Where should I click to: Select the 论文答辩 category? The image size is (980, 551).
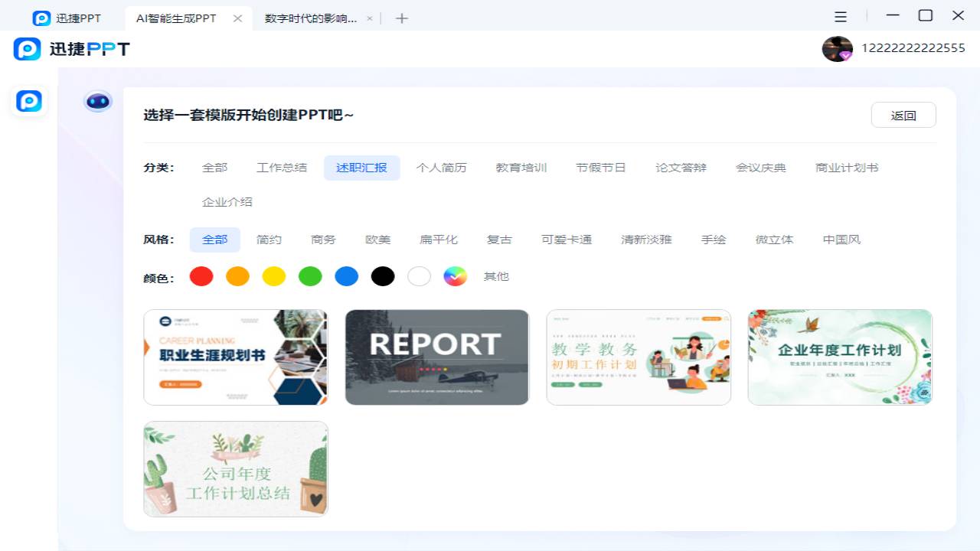click(x=681, y=167)
